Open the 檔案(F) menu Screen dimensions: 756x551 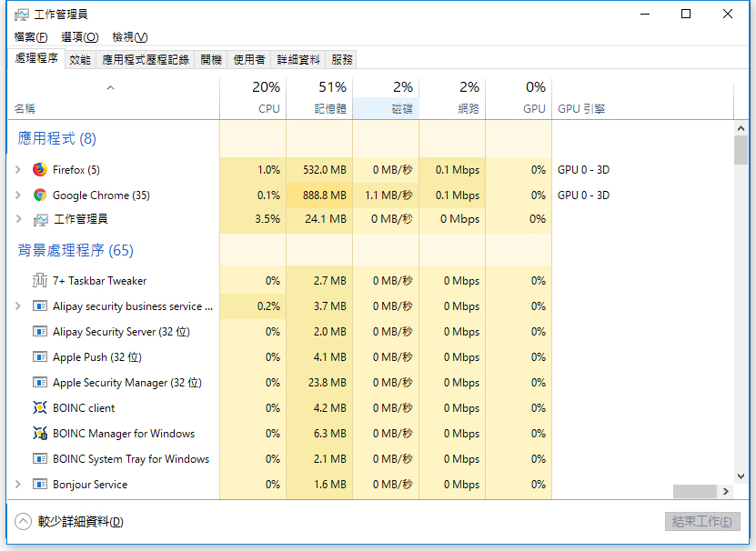(31, 37)
